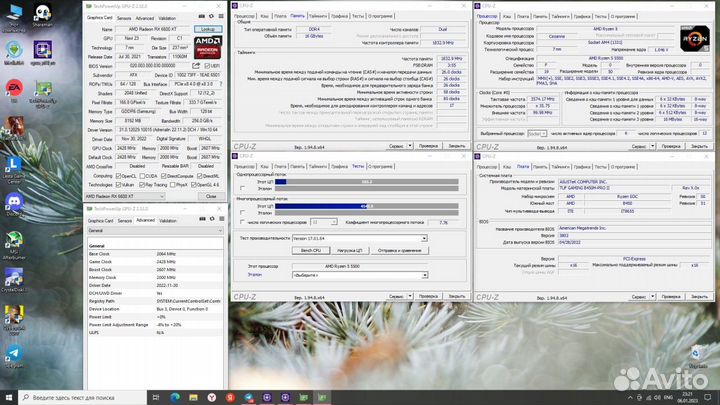Click Close button in upper GPU-Z window

click(x=211, y=196)
